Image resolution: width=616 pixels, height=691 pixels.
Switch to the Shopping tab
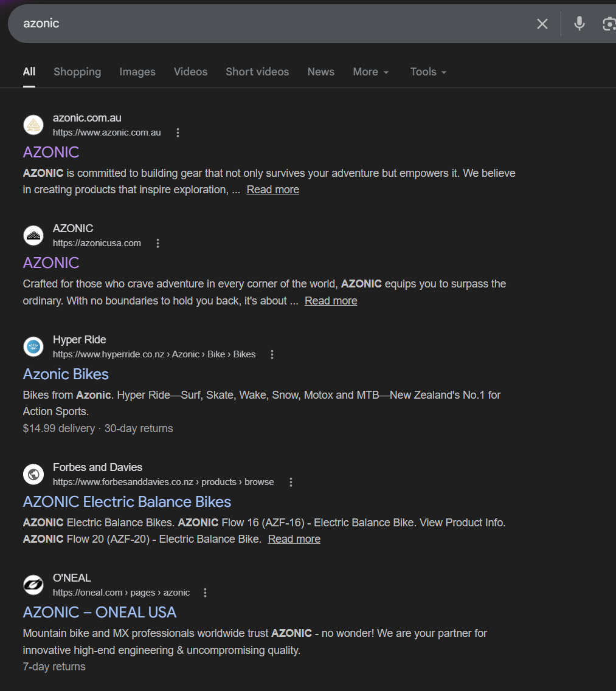(x=77, y=72)
